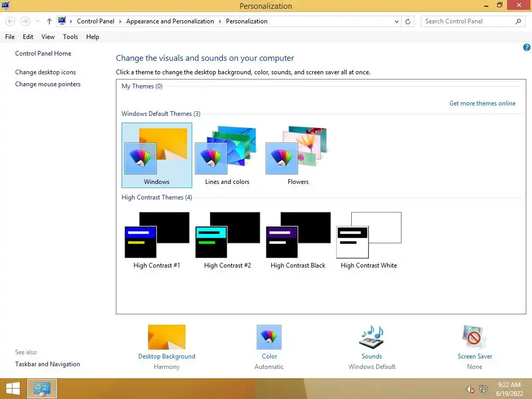Open the recent locations dropdown arrow
The height and width of the screenshot is (399, 532).
(x=37, y=21)
